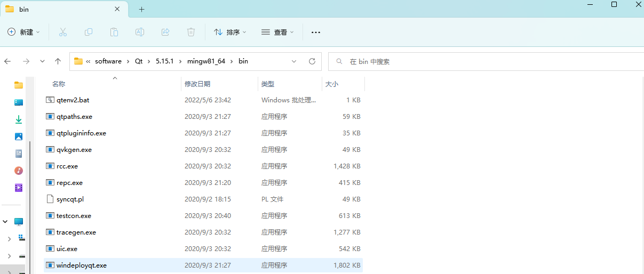Refresh the bin folder view
The height and width of the screenshot is (274, 644).
coord(312,61)
